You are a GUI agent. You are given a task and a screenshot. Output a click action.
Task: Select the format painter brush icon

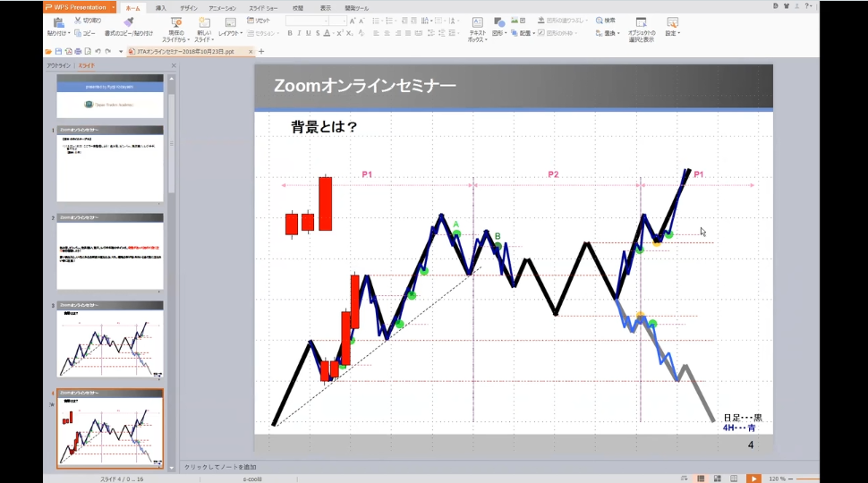point(129,21)
